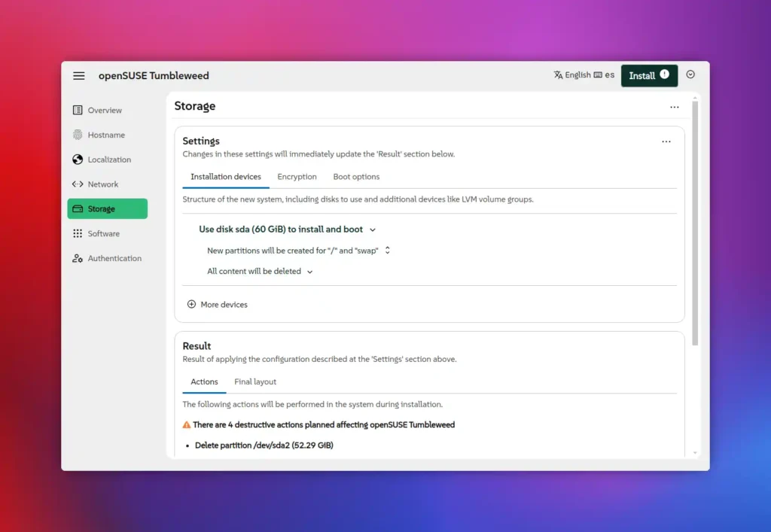This screenshot has height=532, width=771.
Task: Click the translate language icon
Action: coord(557,74)
